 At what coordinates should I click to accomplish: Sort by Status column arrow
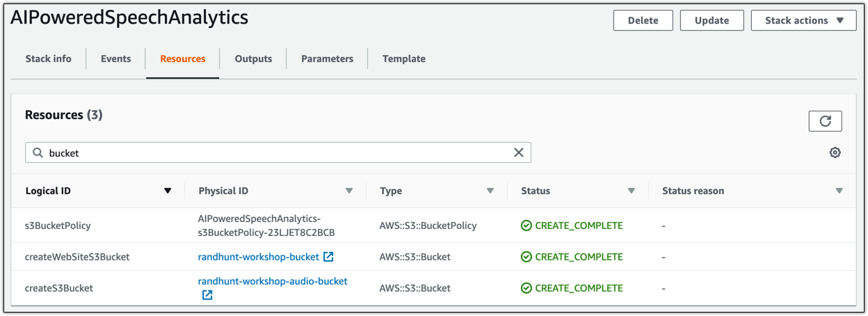(x=631, y=191)
